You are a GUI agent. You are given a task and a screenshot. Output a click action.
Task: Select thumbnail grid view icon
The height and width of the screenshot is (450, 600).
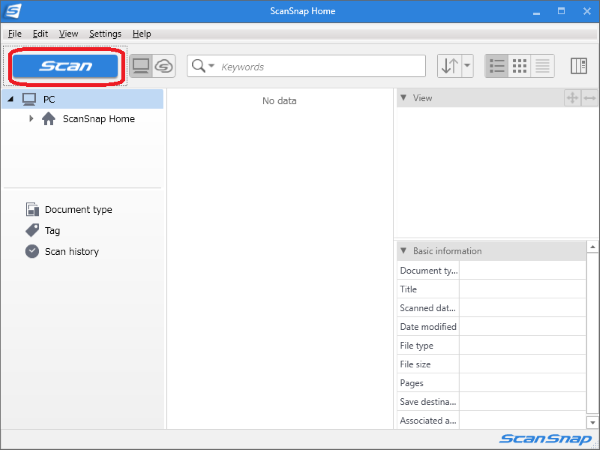point(520,66)
